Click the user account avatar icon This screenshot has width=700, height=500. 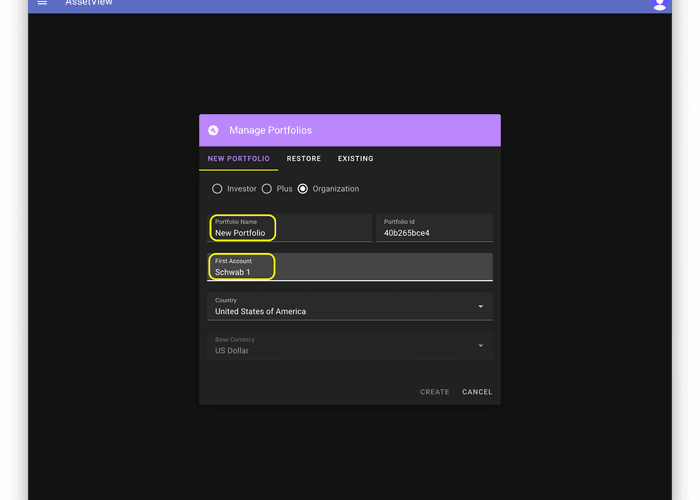click(659, 4)
